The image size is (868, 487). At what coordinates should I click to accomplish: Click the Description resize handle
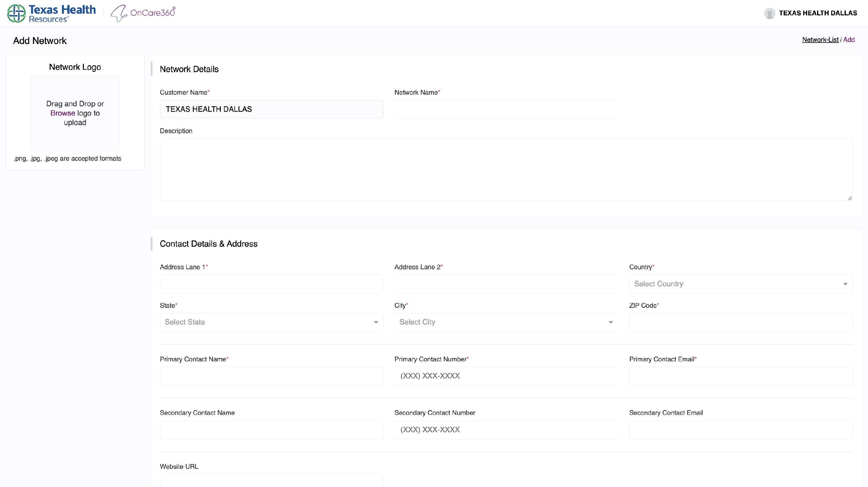pos(849,198)
